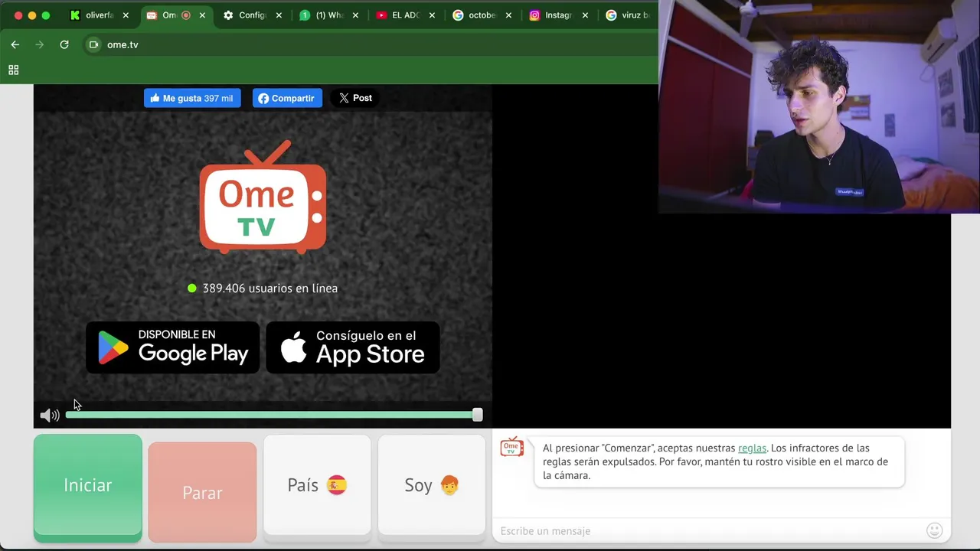Click the Ome TV logo
Viewport: 980px width, 551px height.
pyautogui.click(x=263, y=197)
